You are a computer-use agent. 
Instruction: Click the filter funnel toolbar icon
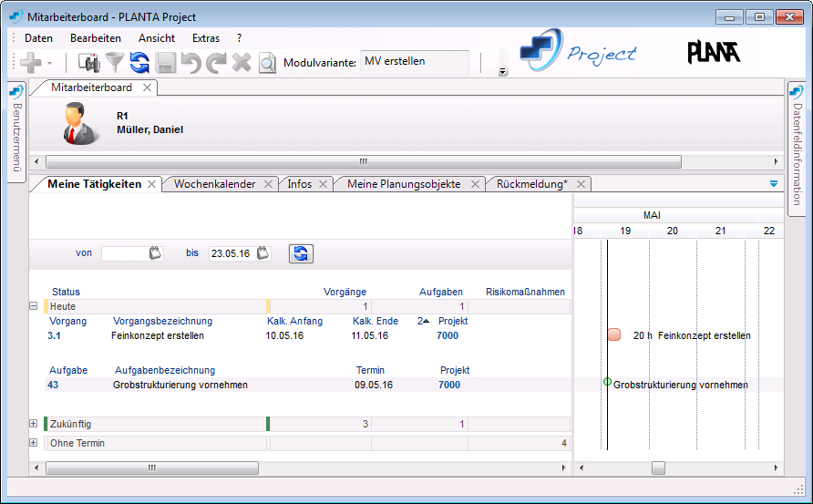(x=115, y=63)
